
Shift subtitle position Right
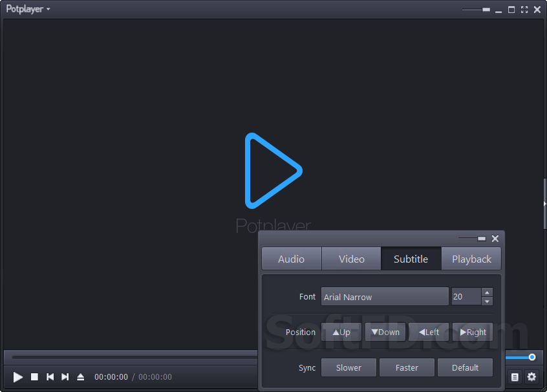(x=473, y=332)
